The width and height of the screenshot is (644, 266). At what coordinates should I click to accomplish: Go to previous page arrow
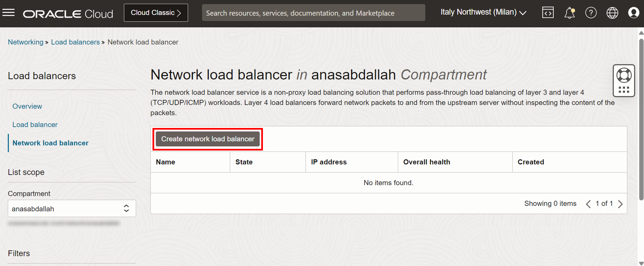(x=588, y=204)
